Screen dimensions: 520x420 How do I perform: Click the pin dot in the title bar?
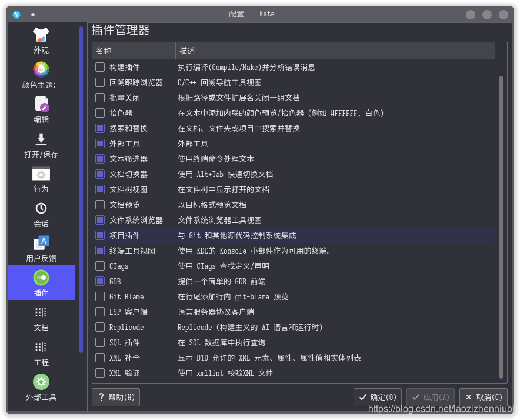(33, 15)
